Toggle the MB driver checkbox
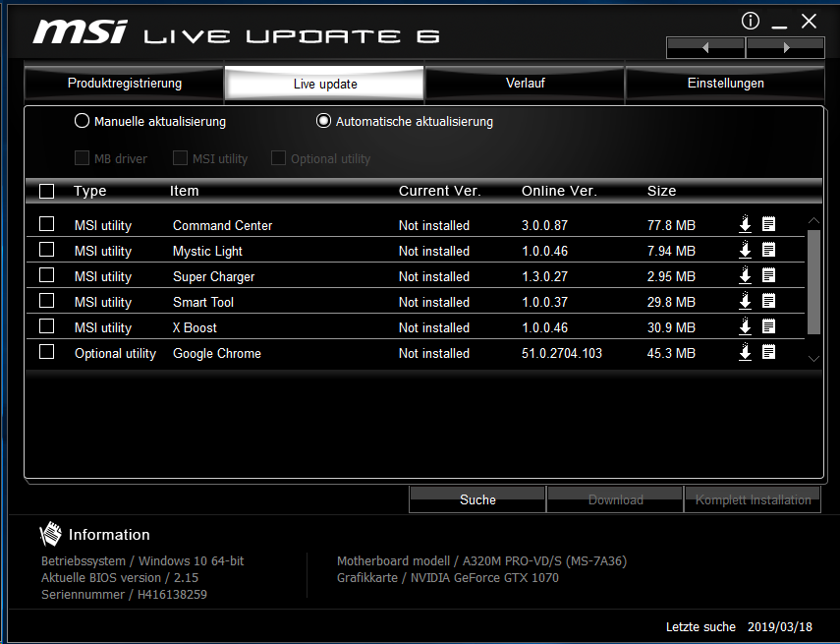The width and height of the screenshot is (840, 644). pos(82,157)
